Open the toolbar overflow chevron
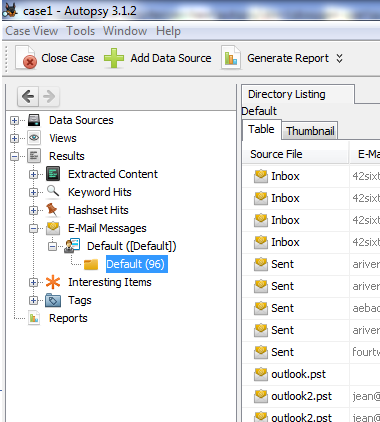The height and width of the screenshot is (422, 380). tap(339, 58)
